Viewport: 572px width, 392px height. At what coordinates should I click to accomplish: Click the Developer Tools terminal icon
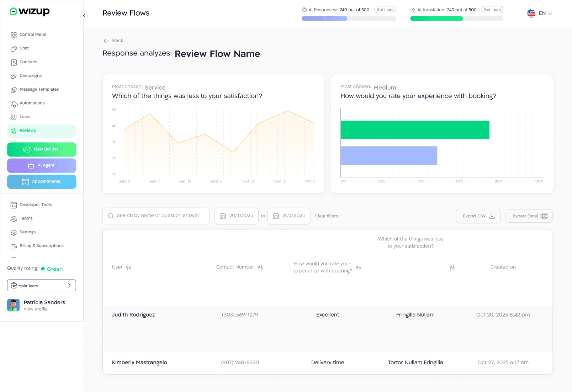coord(14,205)
